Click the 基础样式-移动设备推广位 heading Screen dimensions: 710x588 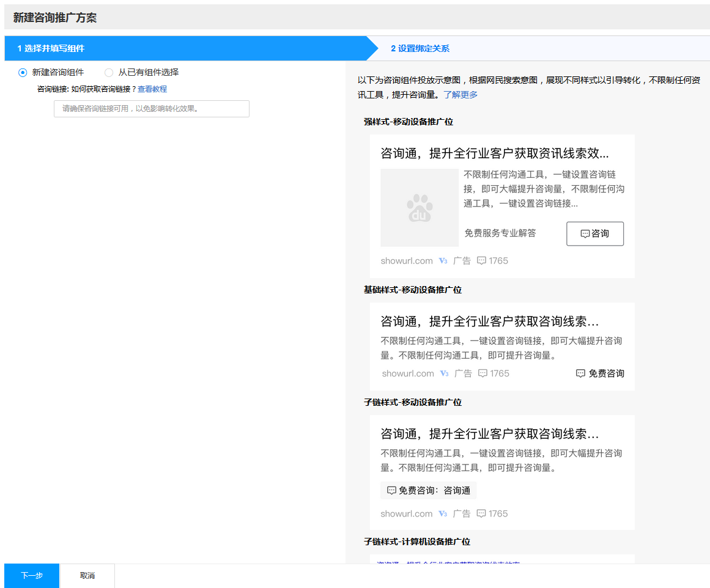click(413, 290)
